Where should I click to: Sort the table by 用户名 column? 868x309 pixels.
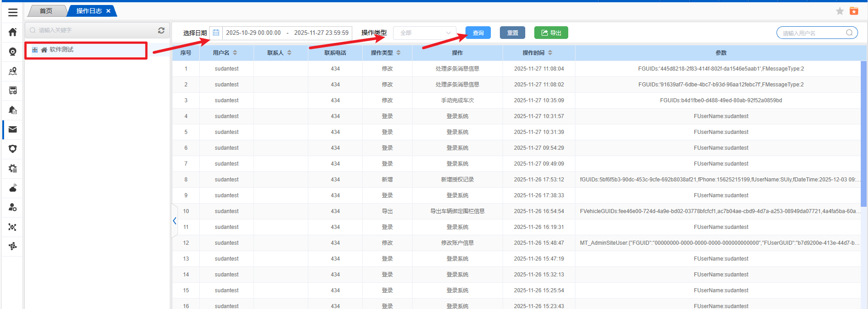(x=235, y=53)
